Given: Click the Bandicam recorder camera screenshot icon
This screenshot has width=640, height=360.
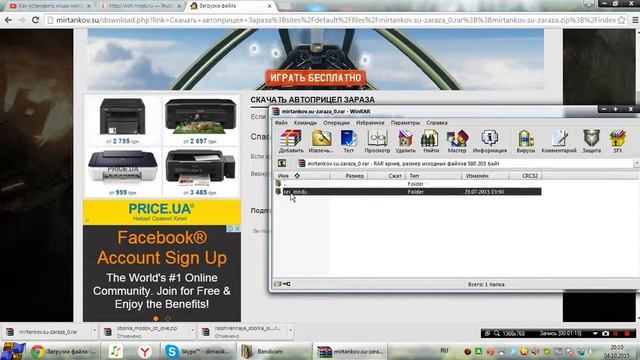Looking at the screenshot, I should point(605,333).
